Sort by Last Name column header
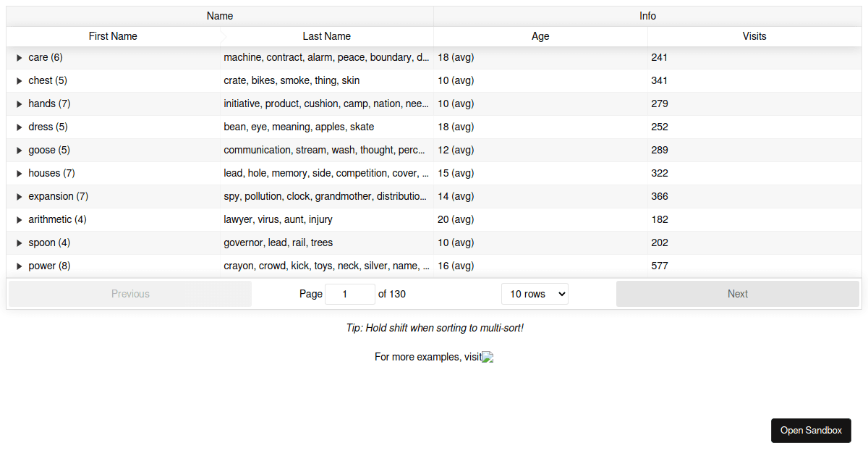The height and width of the screenshot is (456, 868). 327,36
